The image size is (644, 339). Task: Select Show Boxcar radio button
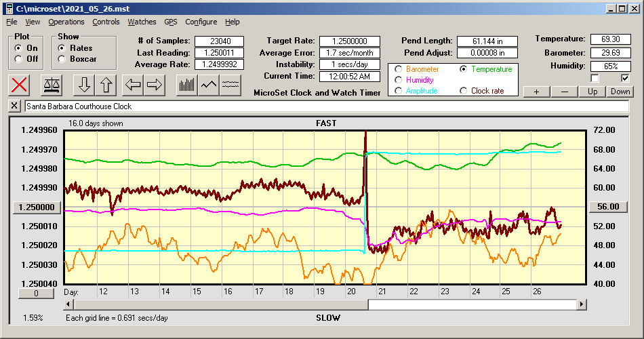tap(62, 59)
